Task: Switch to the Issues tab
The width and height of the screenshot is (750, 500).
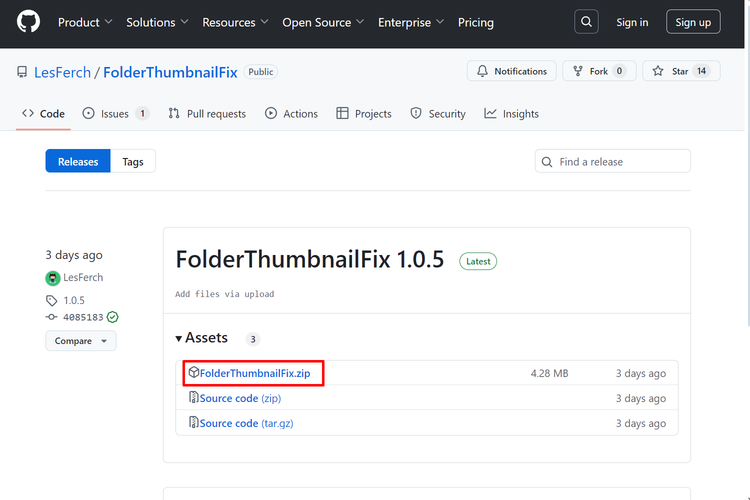Action: pos(116,114)
